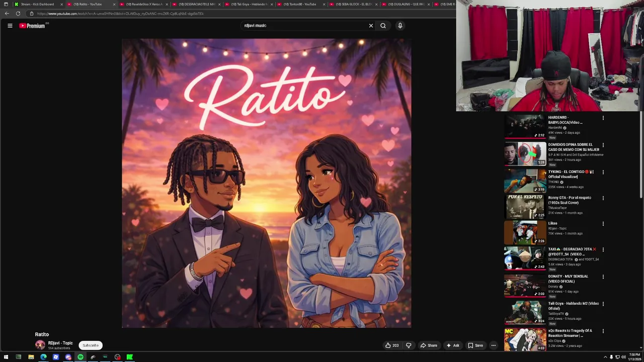
Task: Click the Ratito album art video player
Action: pos(266,183)
